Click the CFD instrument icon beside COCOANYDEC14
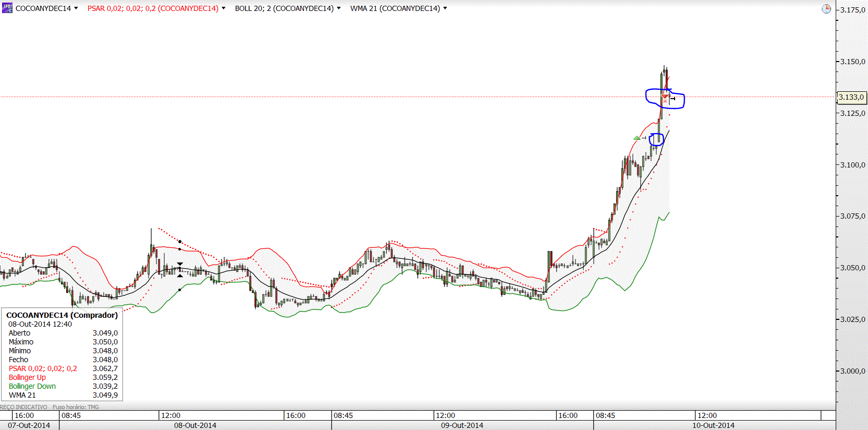 [7, 8]
